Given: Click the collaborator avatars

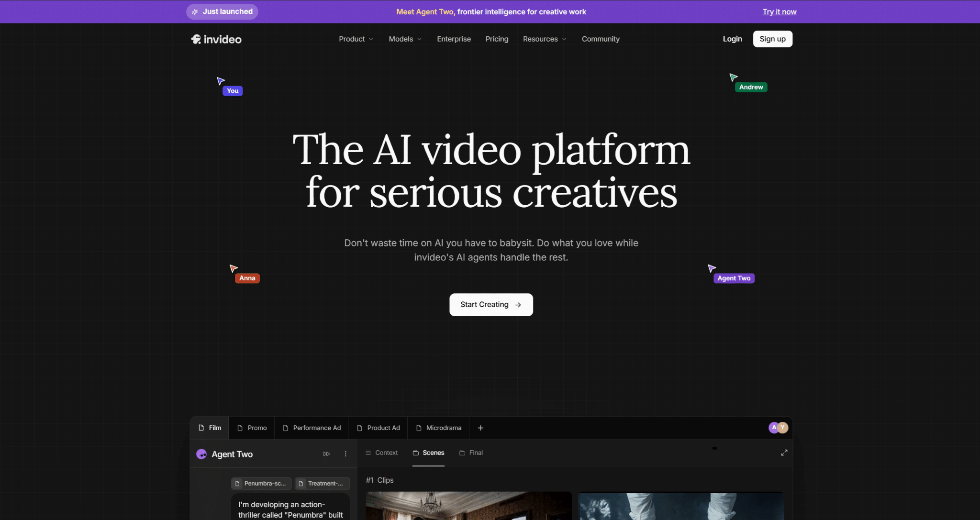Looking at the screenshot, I should (x=779, y=428).
